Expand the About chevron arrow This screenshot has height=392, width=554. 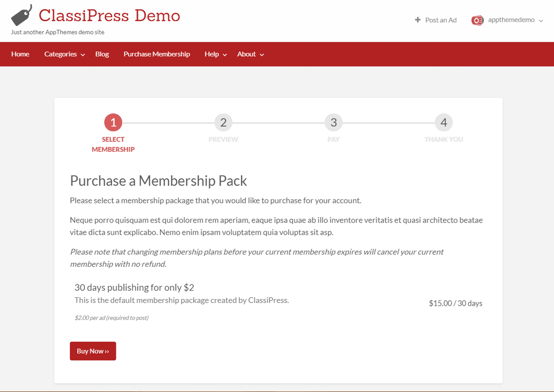[x=262, y=55]
